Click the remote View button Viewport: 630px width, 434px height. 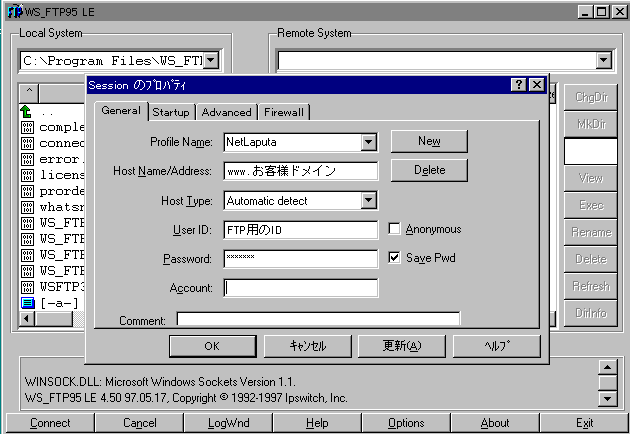click(x=591, y=178)
